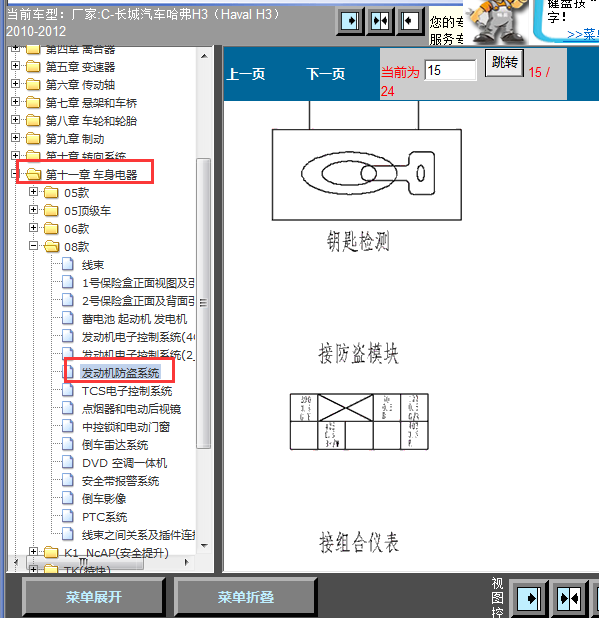Select 发动机防盗系统 tree entry
Viewport: 599px width, 618px height.
point(120,372)
